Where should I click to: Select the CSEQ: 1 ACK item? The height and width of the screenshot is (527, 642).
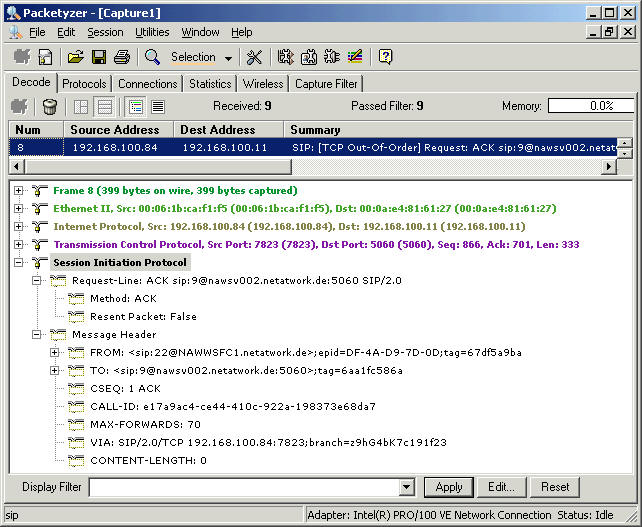click(x=125, y=389)
